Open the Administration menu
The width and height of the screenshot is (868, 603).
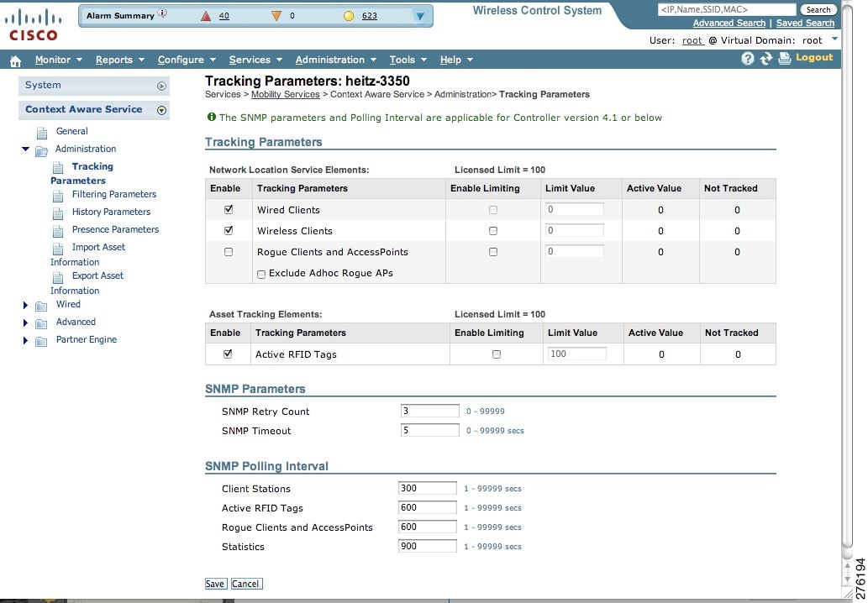point(335,60)
